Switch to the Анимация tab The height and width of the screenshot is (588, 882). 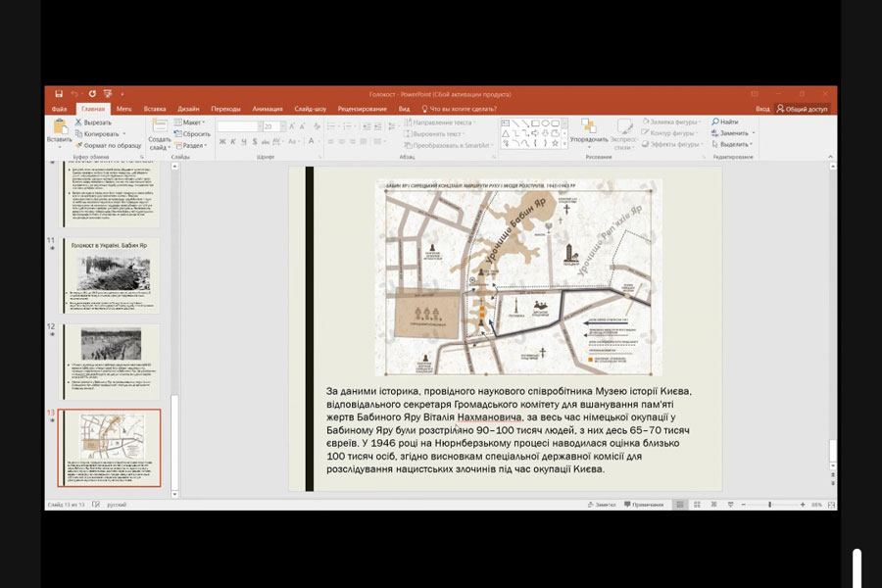tap(267, 109)
